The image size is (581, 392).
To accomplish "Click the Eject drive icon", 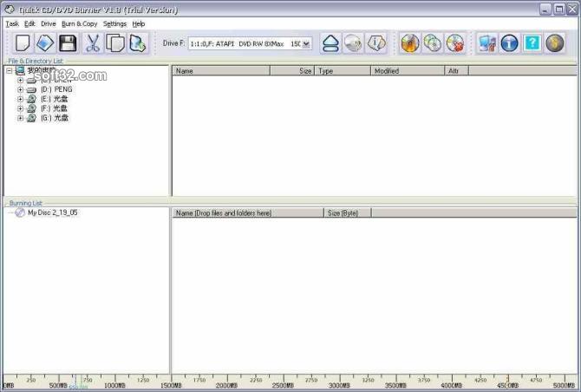I will [330, 43].
